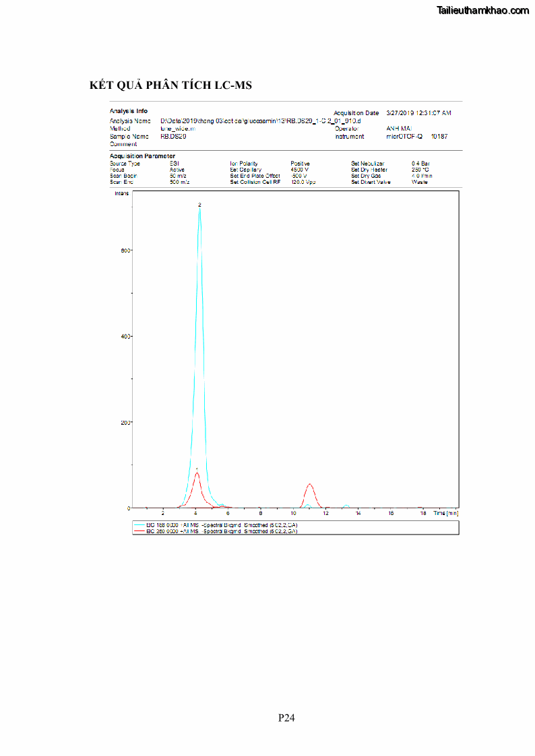Click the 'Analysis Info' section header

[129, 111]
